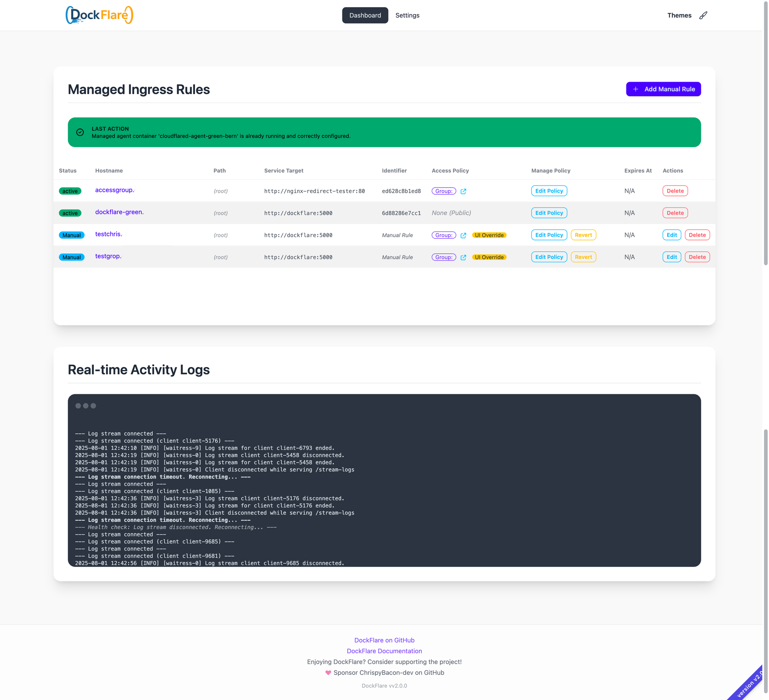Open the accessgroup hostname link
Image resolution: width=769 pixels, height=700 pixels.
point(115,190)
